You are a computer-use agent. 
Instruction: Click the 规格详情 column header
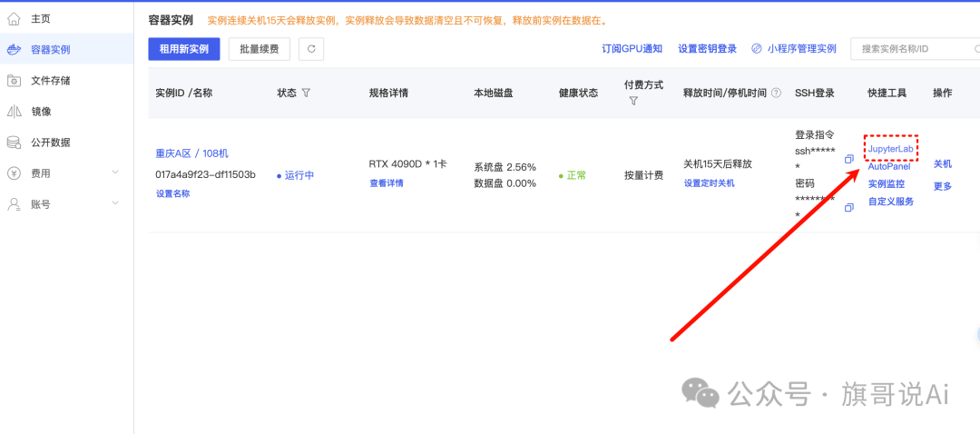[388, 93]
